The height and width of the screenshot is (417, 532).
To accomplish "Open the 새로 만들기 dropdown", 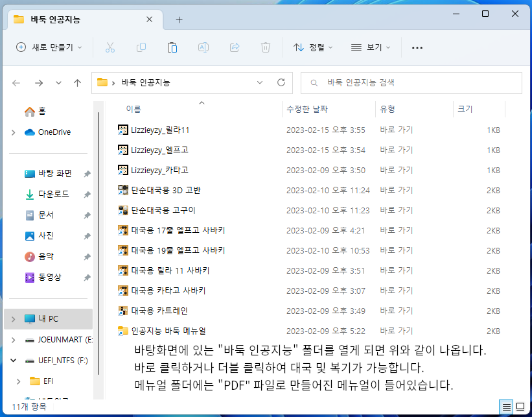I will tap(49, 47).
